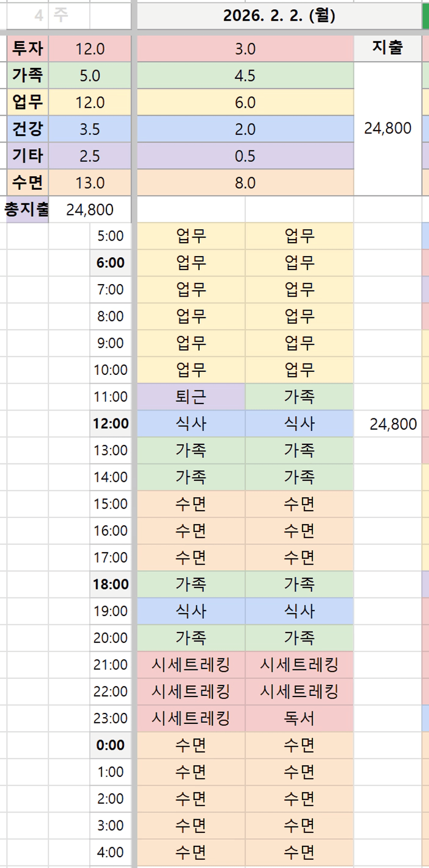This screenshot has width=429, height=868.
Task: Click the daily 가족 value 4.5 cell
Action: 245,76
